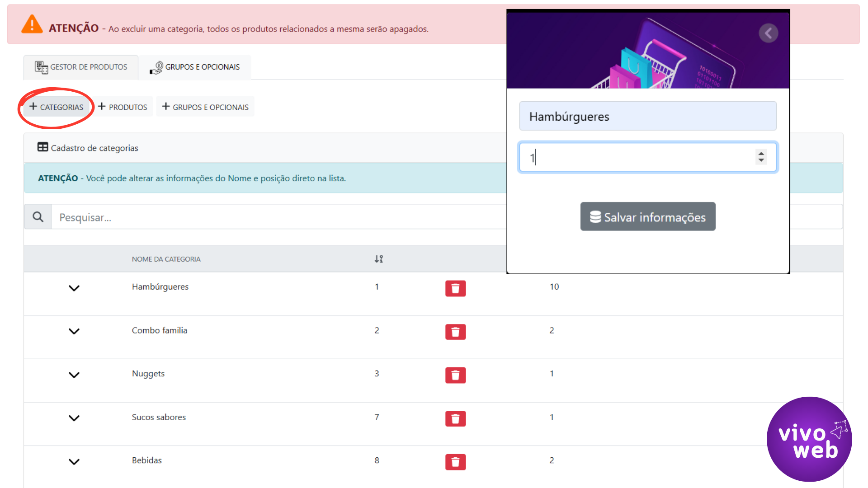This screenshot has height=488, width=868.
Task: Open the Grupos e Opcionais tab
Action: [195, 67]
